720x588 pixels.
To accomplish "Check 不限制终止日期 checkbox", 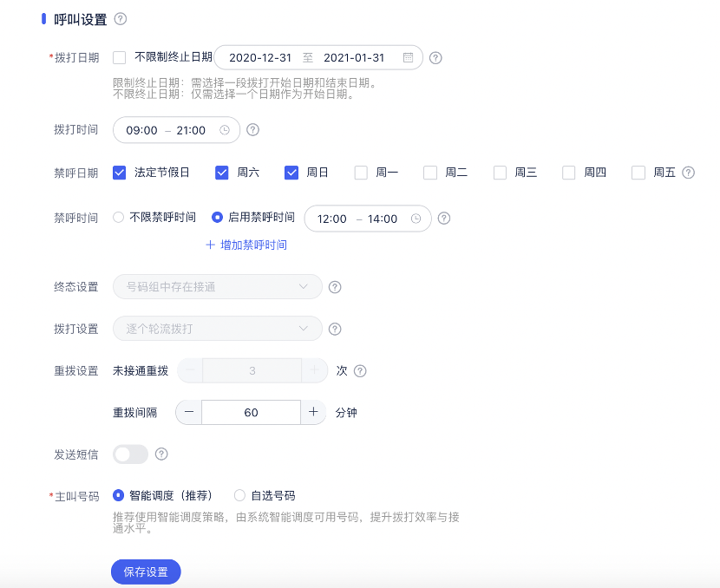I will [x=120, y=58].
